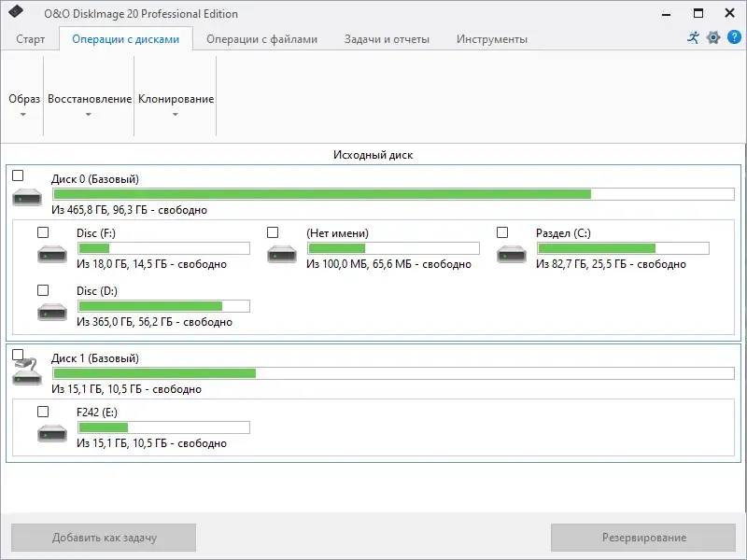Viewport: 747px width, 560px height.
Task: Check the Диск 1 (Базовый) checkbox
Action: click(x=18, y=355)
